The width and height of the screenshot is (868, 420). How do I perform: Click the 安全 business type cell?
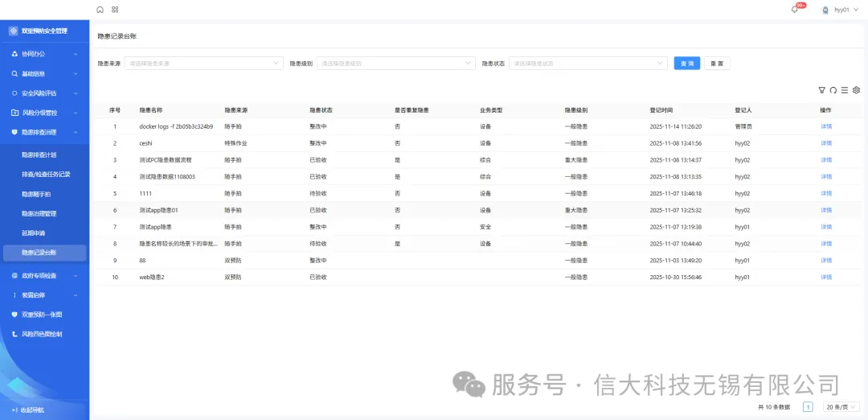tap(485, 227)
